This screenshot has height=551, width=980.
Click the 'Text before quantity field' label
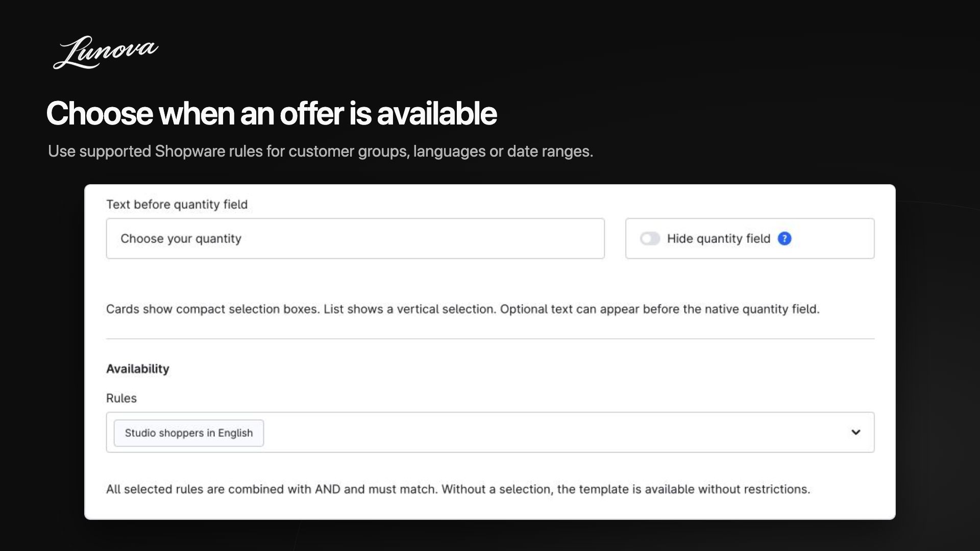pyautogui.click(x=177, y=205)
